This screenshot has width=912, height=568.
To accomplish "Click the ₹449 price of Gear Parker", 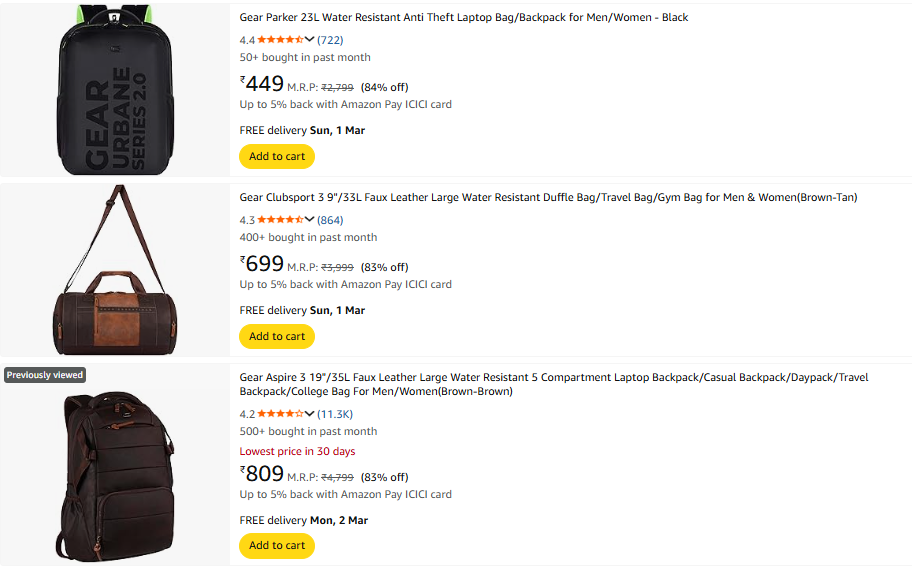I will pos(262,84).
